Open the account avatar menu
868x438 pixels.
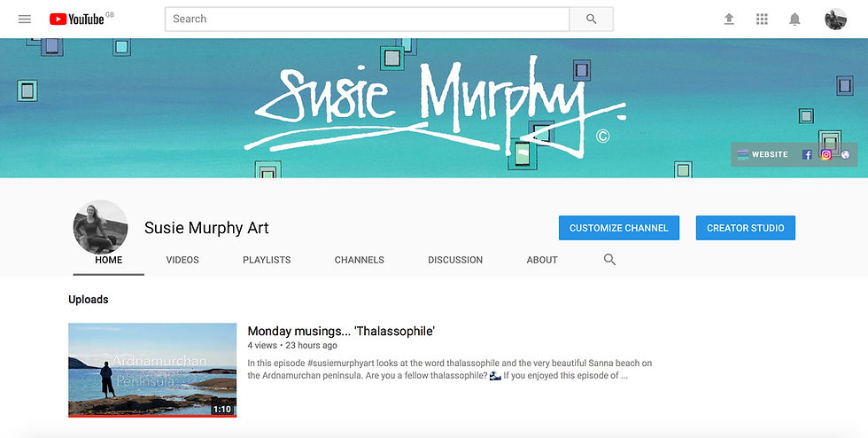pos(835,19)
